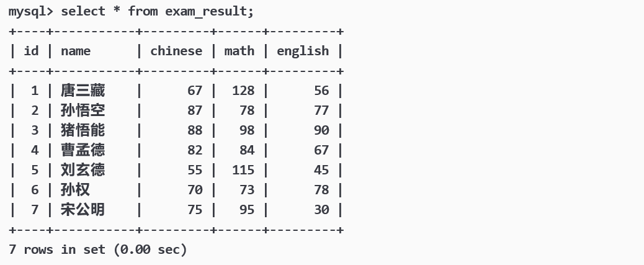Click the '7 rows in set (0.00 sec)' text
This screenshot has height=265, width=644.
97,249
